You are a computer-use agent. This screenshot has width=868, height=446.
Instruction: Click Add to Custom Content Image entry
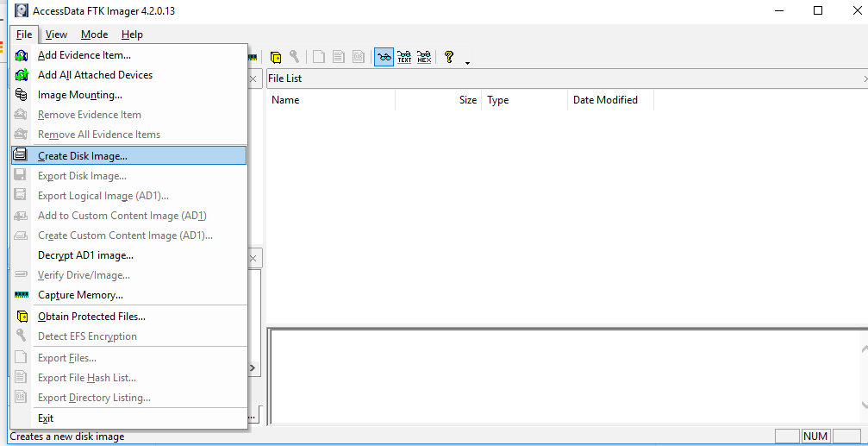(x=128, y=216)
